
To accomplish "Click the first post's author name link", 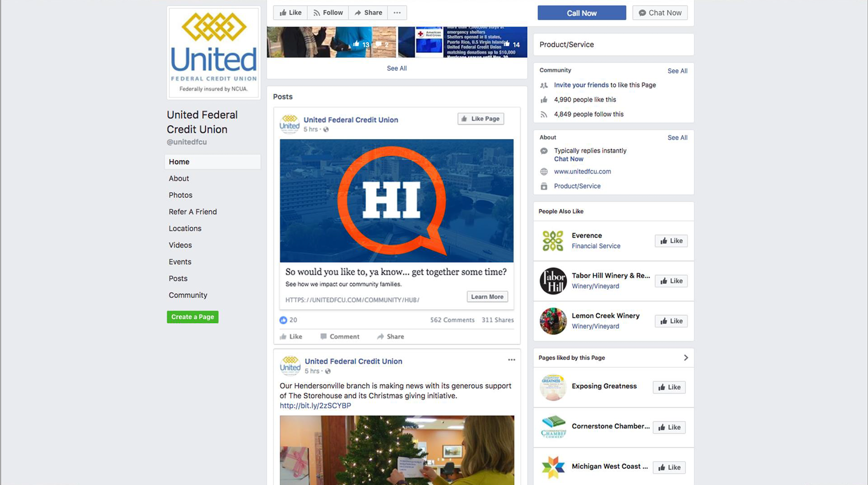I will click(x=351, y=120).
